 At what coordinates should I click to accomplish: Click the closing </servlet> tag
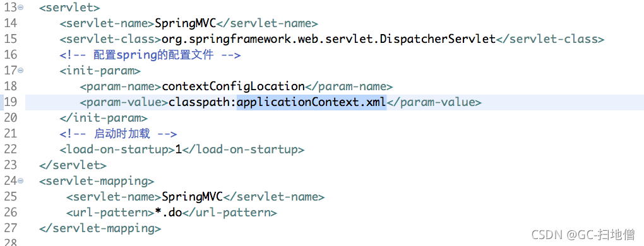click(x=73, y=165)
